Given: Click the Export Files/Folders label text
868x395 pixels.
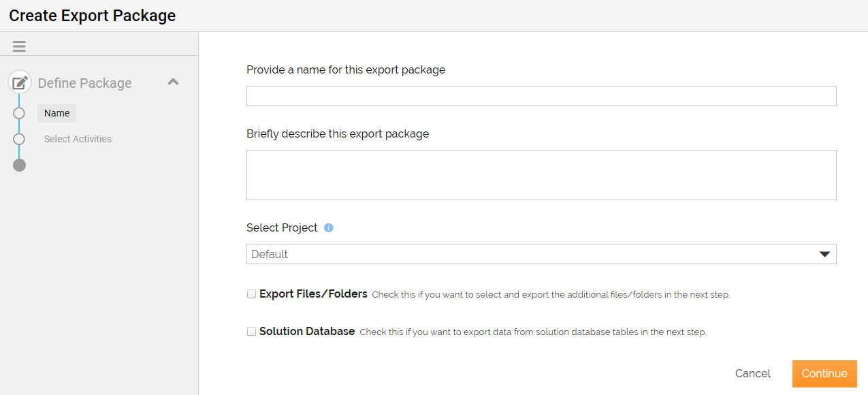Looking at the screenshot, I should [313, 294].
